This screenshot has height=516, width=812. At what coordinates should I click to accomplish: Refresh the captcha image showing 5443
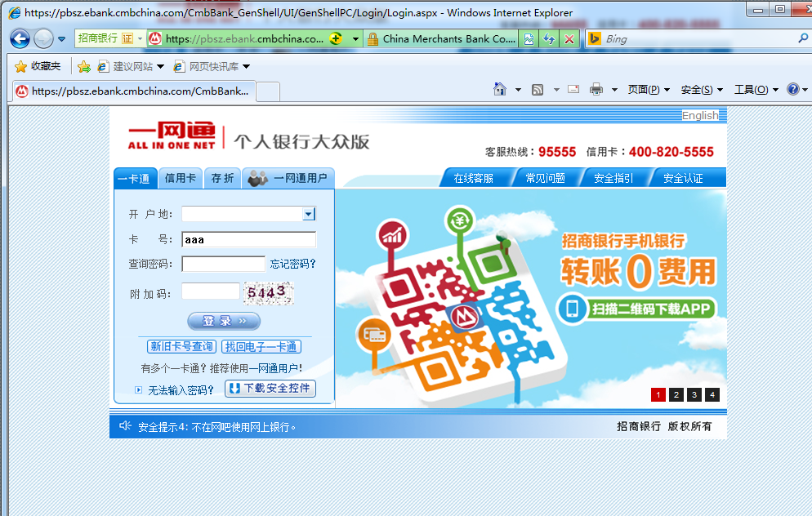point(269,293)
